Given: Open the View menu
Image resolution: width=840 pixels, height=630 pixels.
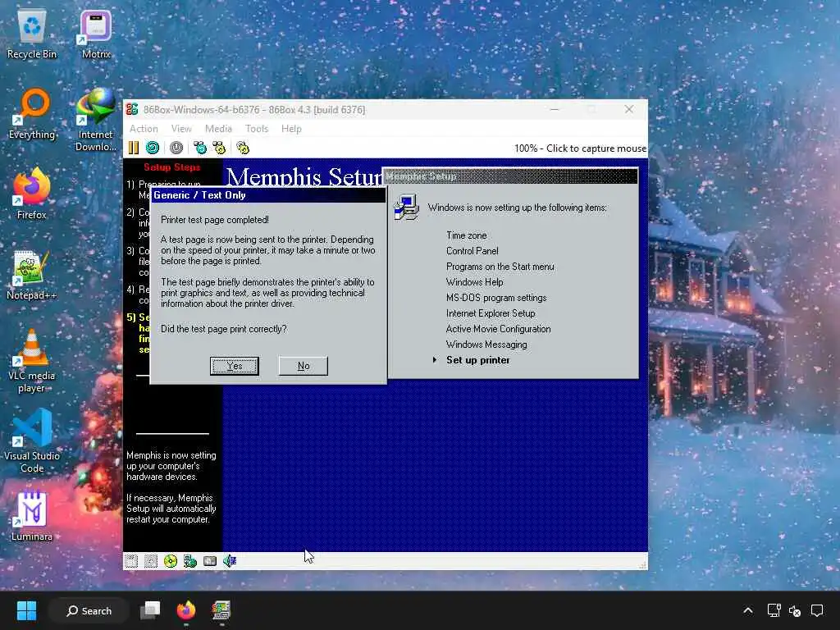Looking at the screenshot, I should (x=181, y=129).
